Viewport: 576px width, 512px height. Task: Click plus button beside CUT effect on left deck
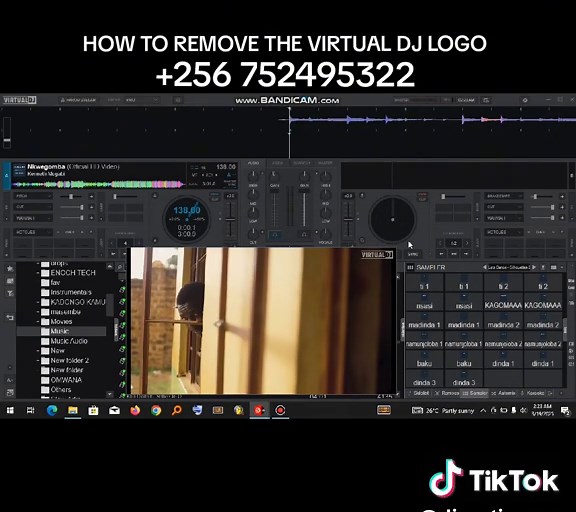point(91,207)
